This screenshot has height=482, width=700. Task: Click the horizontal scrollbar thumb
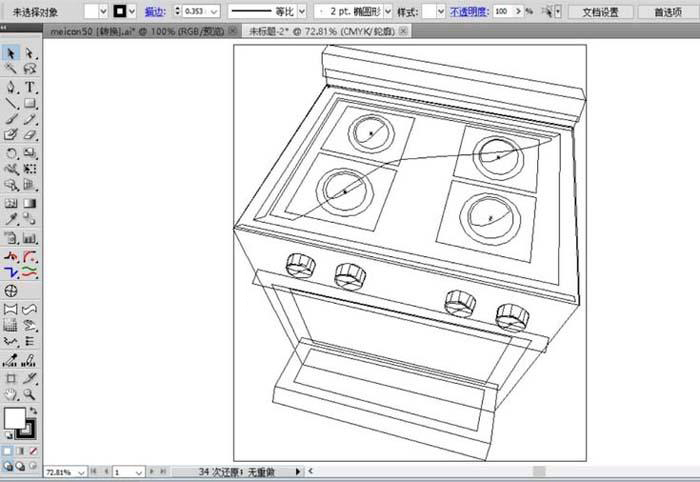coord(539,471)
